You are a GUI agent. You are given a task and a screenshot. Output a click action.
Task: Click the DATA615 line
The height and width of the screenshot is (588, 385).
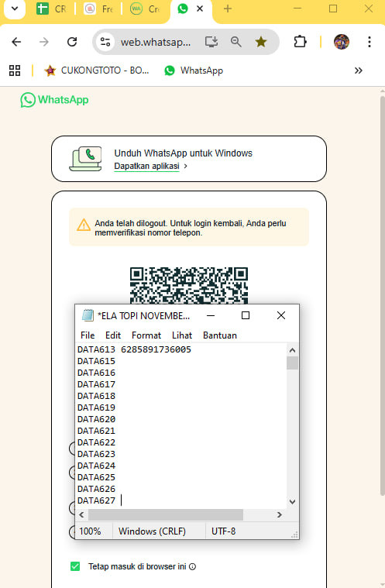[x=96, y=361]
